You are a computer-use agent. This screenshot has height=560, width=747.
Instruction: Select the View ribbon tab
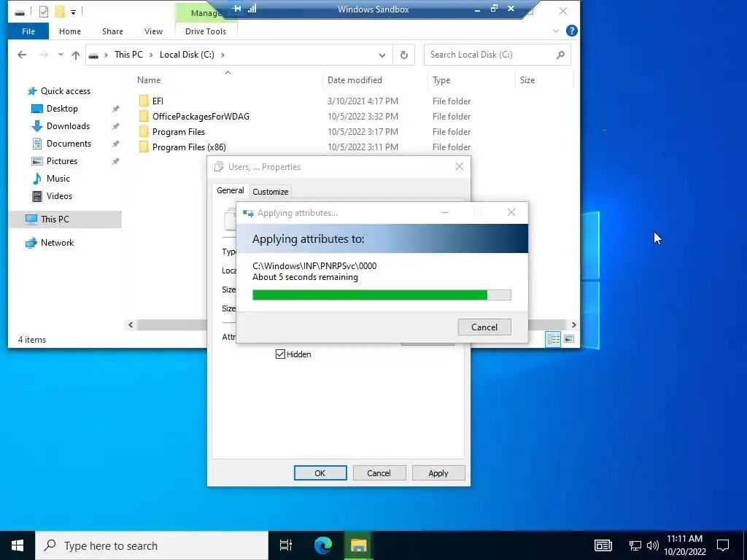(153, 31)
